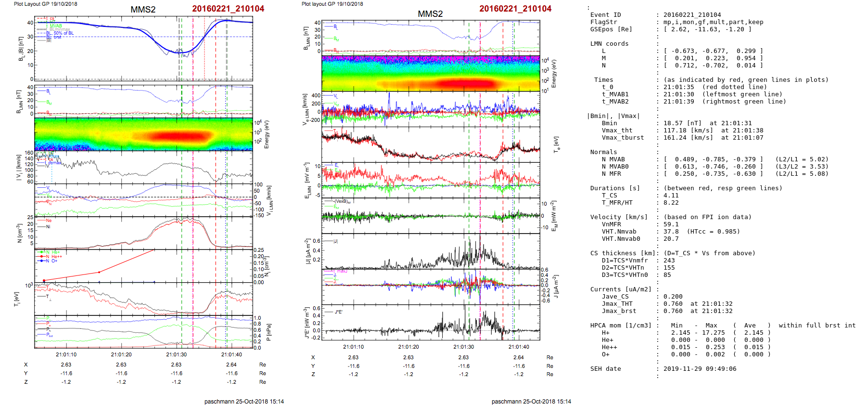Select the Jave_CS current value 0.200
The height and width of the screenshot is (405, 868).
673,297
